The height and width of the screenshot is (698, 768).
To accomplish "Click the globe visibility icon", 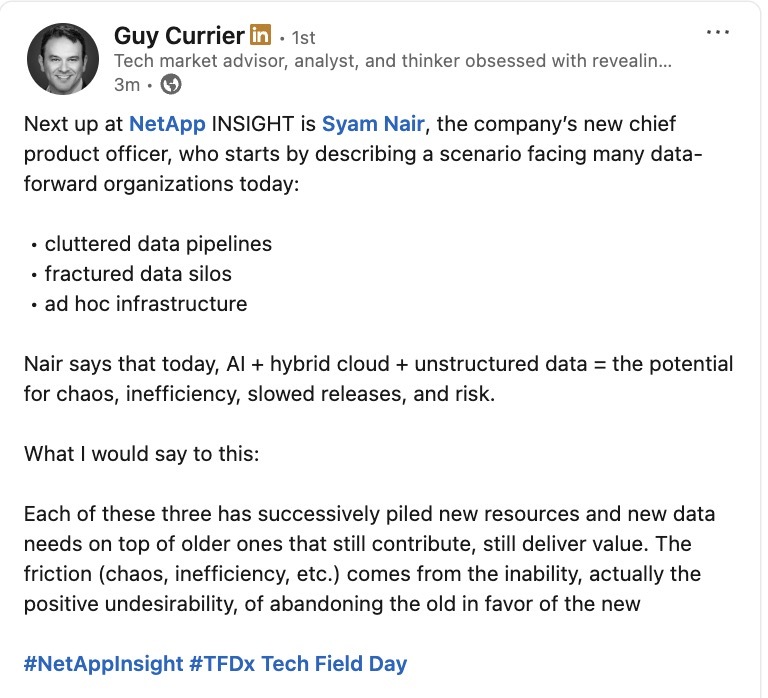I will (x=171, y=85).
